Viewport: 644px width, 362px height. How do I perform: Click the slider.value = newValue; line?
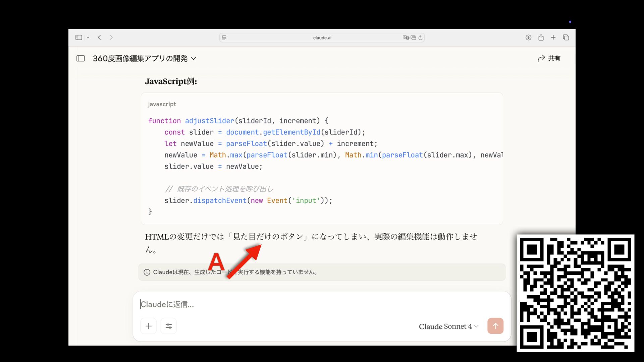coord(213,166)
